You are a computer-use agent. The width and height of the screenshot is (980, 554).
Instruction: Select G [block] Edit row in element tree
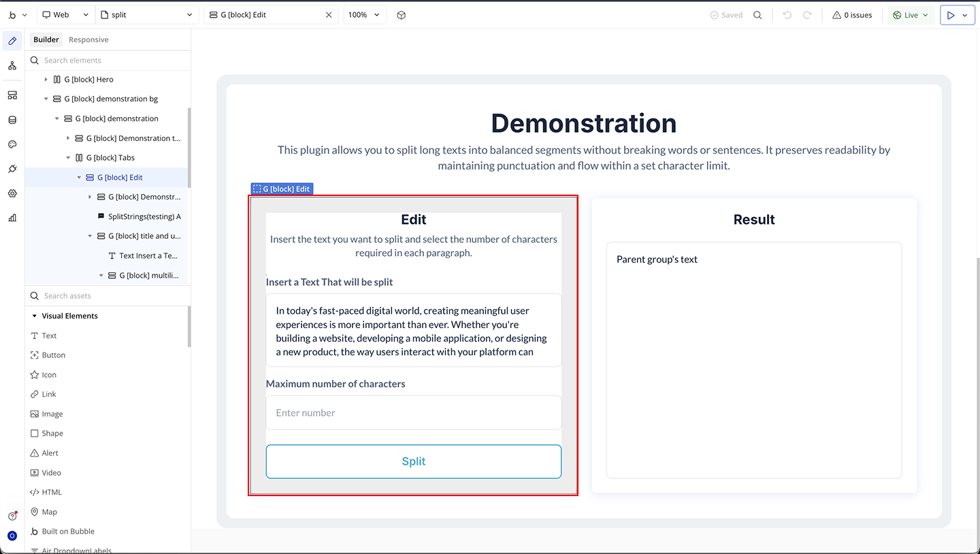(x=108, y=178)
